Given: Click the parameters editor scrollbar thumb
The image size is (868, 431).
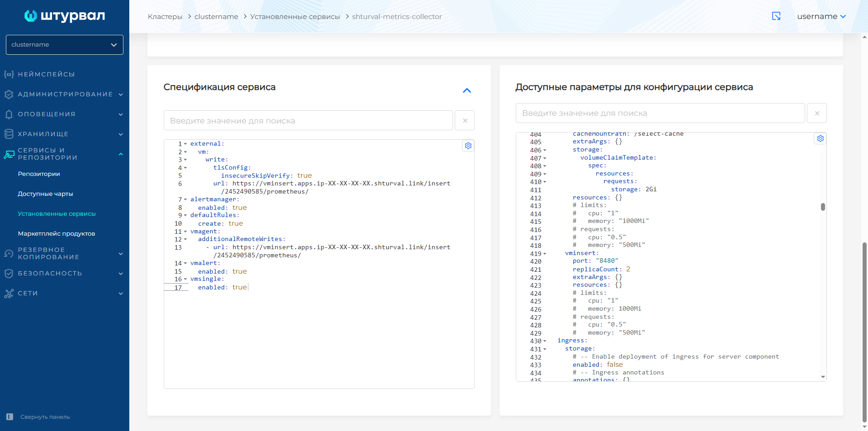Looking at the screenshot, I should (823, 207).
